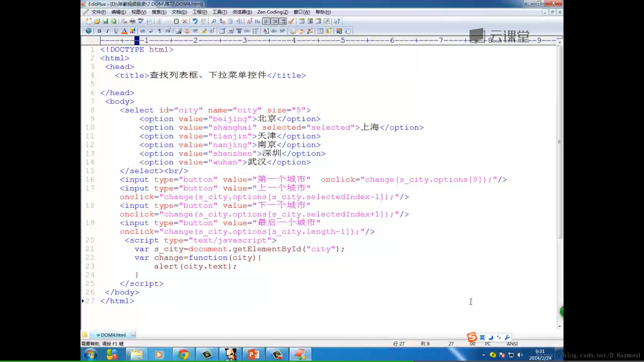This screenshot has width=644, height=362.
Task: Open the 视图(V) menu
Action: click(139, 12)
